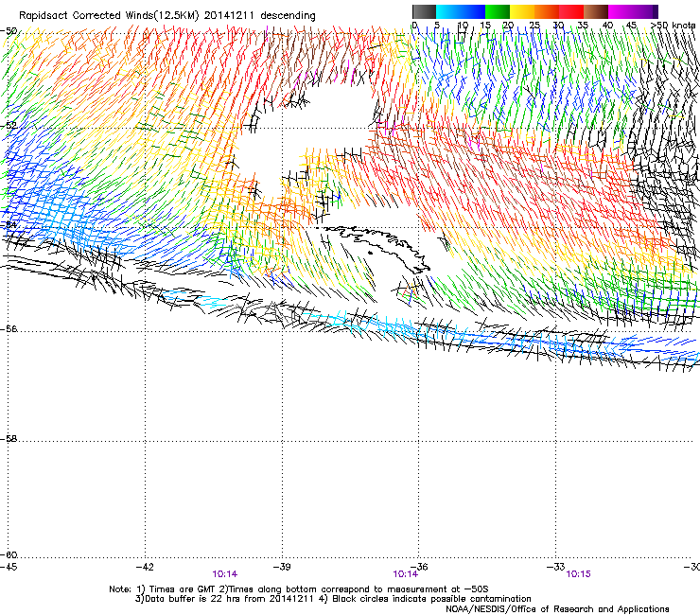Click the -60 latitude label
The width and height of the screenshot is (700, 615).
9,554
